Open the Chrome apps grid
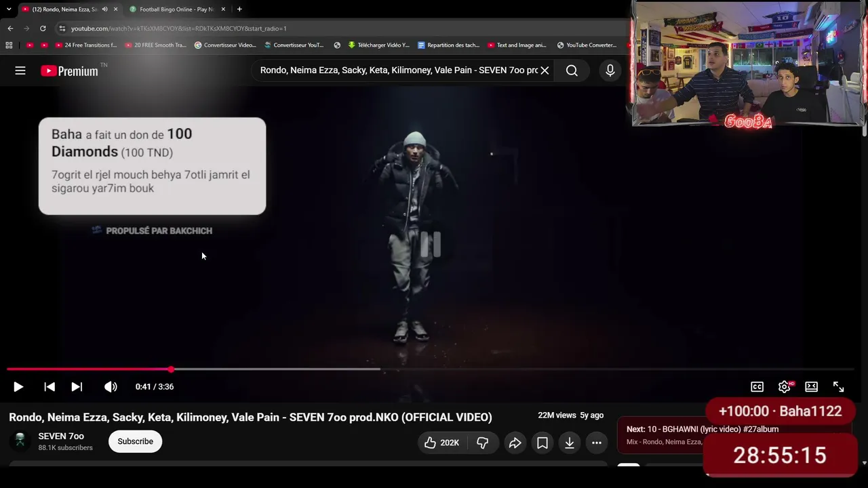The image size is (868, 488). pyautogui.click(x=9, y=45)
